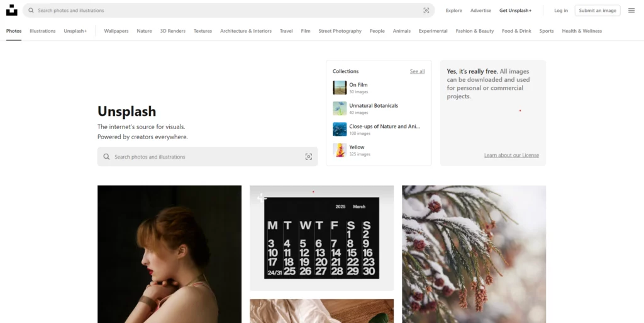Open the hamburger menu icon
Viewport: 644px width, 323px height.
click(x=631, y=11)
